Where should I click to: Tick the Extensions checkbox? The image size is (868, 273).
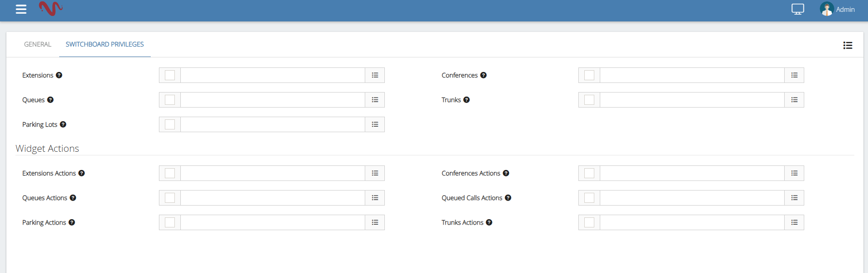[170, 75]
